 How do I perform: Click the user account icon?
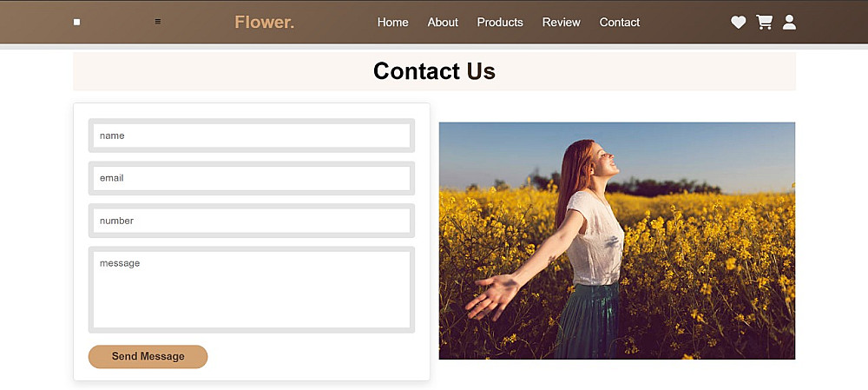click(x=789, y=23)
